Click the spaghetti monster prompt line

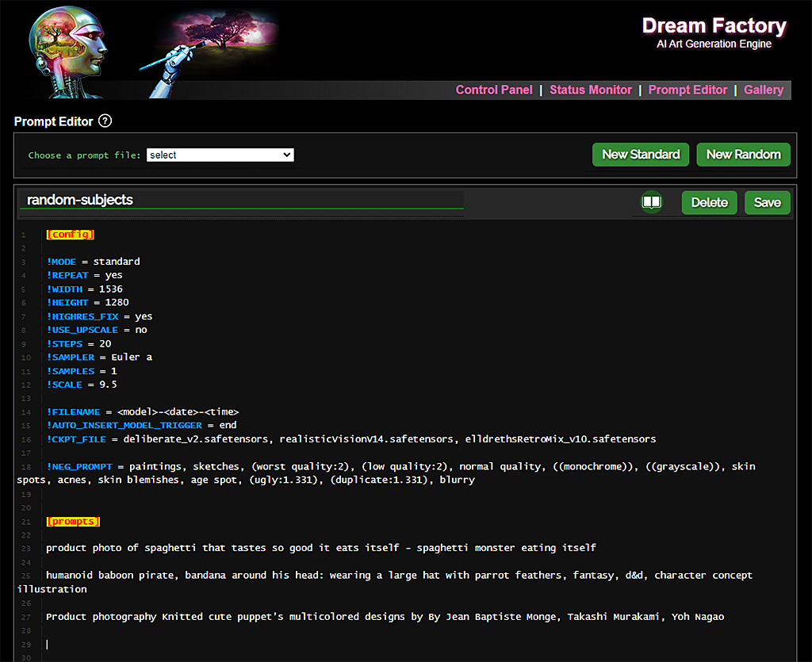[321, 548]
